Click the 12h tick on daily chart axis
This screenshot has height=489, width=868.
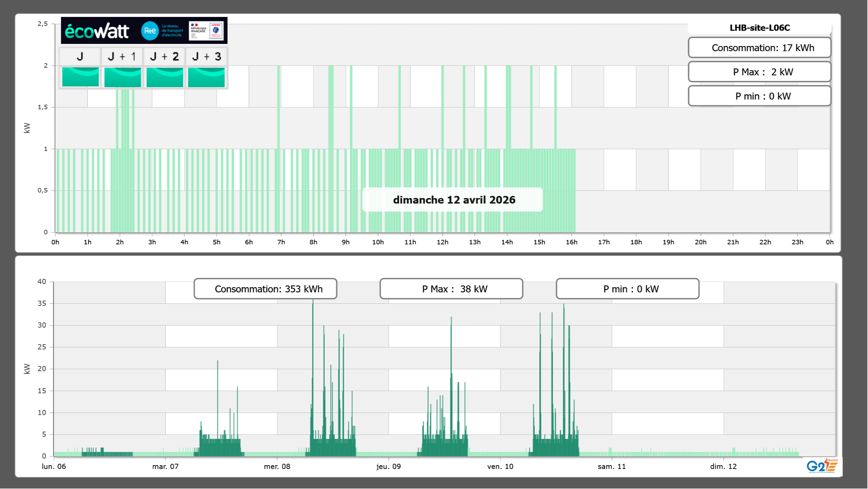pos(442,242)
